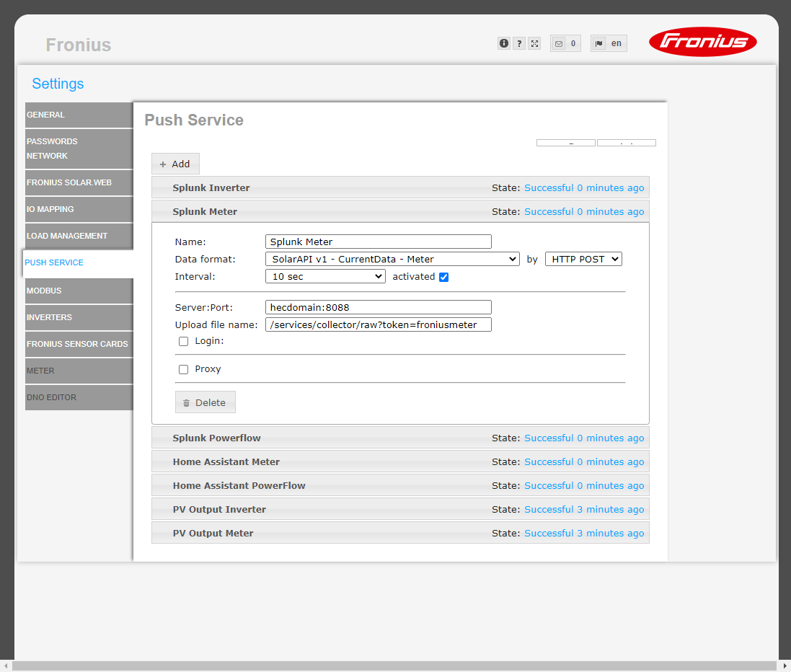The height and width of the screenshot is (672, 791).
Task: Click the Delete button
Action: point(206,402)
